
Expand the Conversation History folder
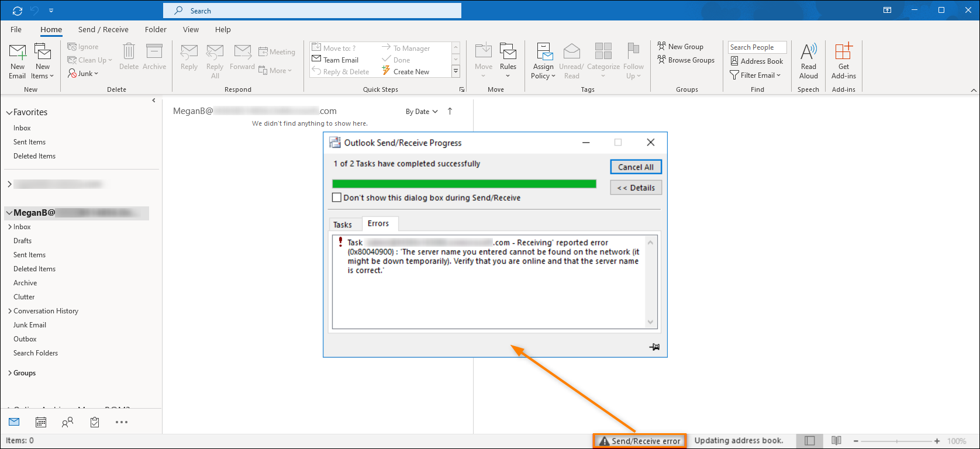coord(10,311)
